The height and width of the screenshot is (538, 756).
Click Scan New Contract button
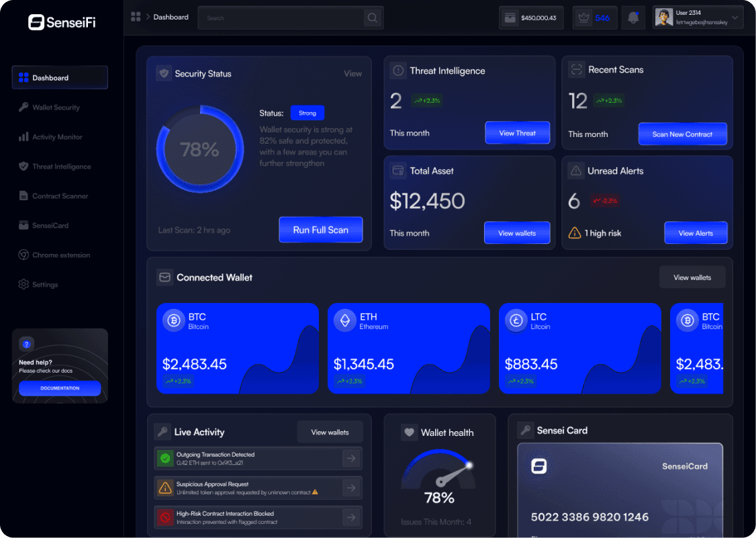pyautogui.click(x=682, y=134)
